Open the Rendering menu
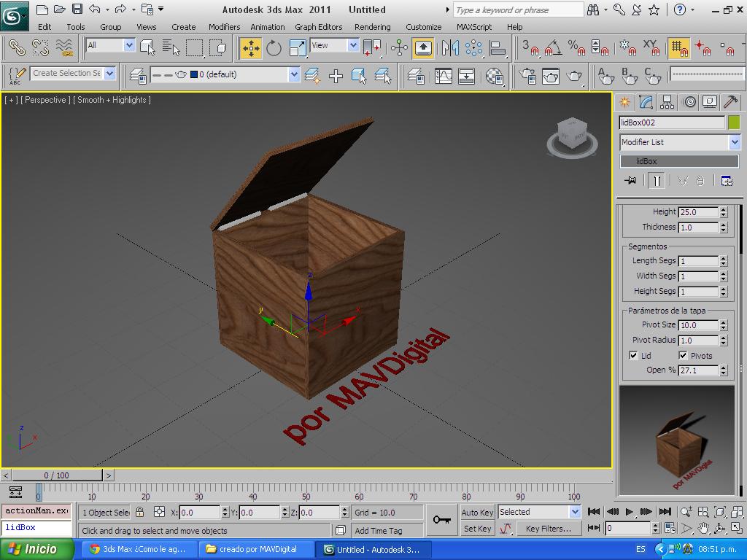The height and width of the screenshot is (560, 747). [373, 27]
